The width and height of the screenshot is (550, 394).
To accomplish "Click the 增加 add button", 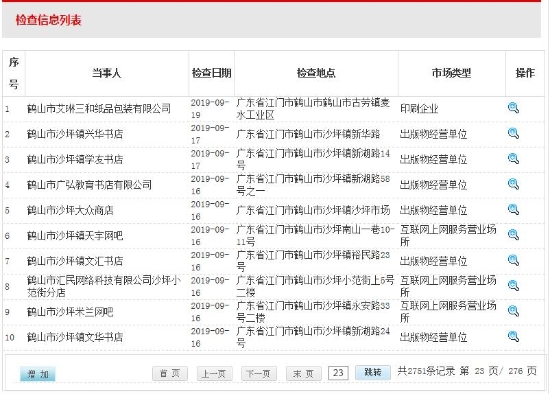I will [x=38, y=374].
